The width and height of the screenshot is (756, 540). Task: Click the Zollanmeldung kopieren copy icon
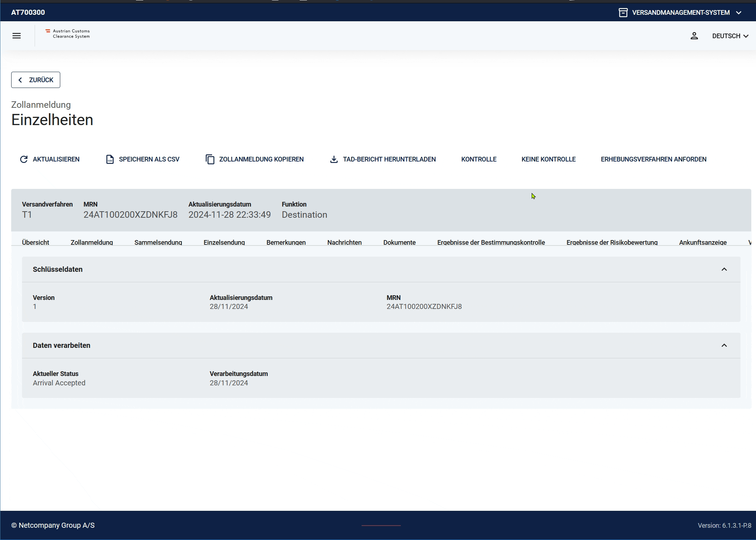pos(210,159)
